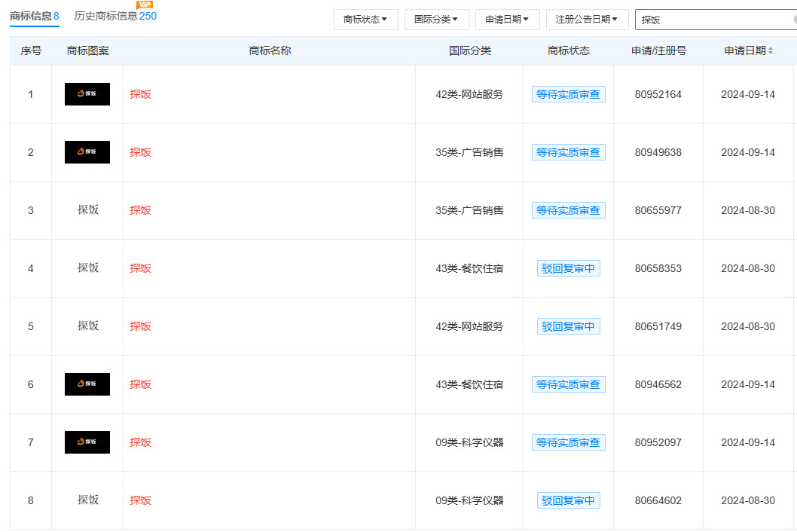
Task: Open the 探饭 name link in row 3
Action: point(140,210)
